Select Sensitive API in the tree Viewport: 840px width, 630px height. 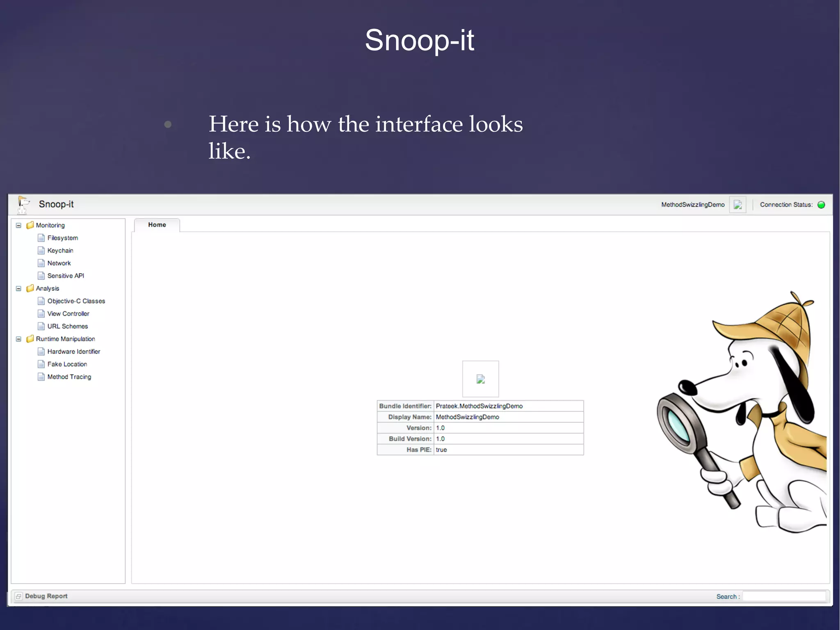click(66, 276)
